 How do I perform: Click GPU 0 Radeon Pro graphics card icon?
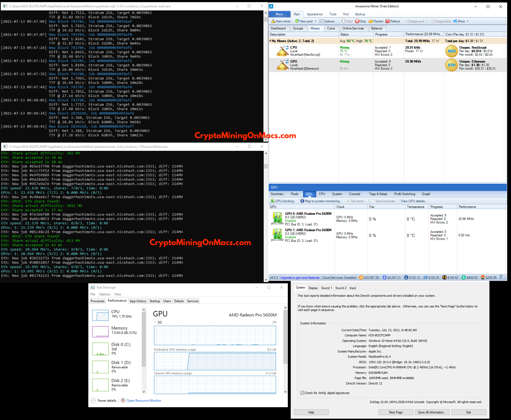pos(277,219)
